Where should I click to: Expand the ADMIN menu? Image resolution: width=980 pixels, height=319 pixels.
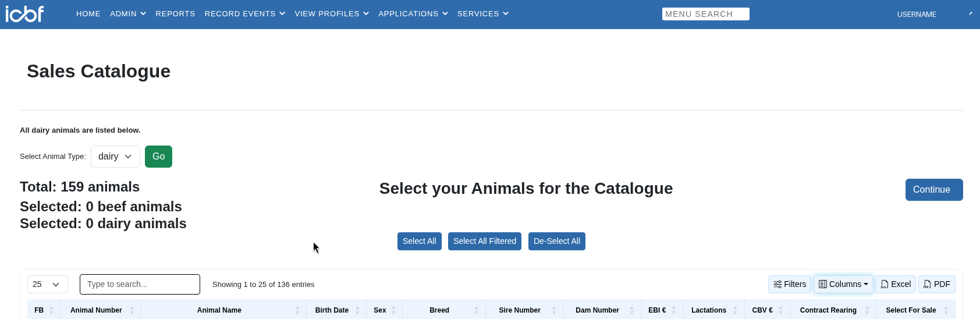pyautogui.click(x=128, y=14)
